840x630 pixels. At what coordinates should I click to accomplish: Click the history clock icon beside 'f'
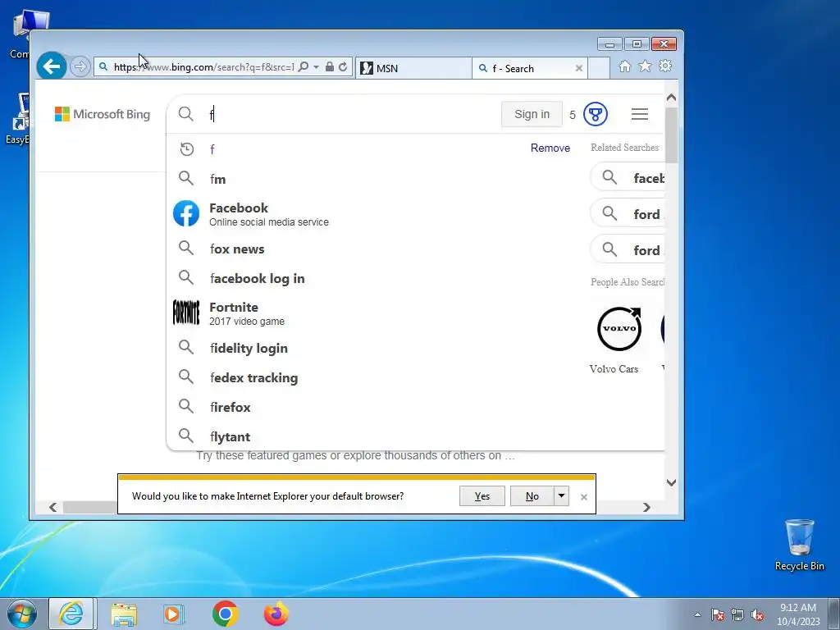[x=187, y=149]
